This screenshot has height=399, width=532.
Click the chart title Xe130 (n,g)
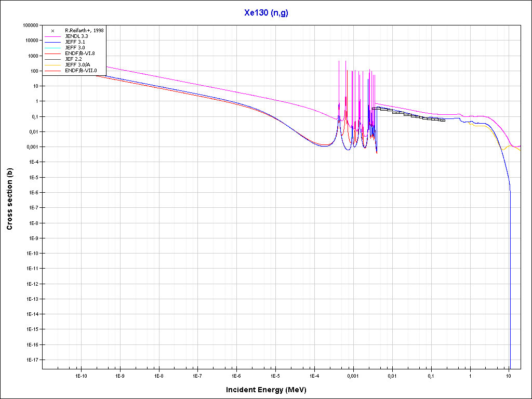click(x=266, y=13)
